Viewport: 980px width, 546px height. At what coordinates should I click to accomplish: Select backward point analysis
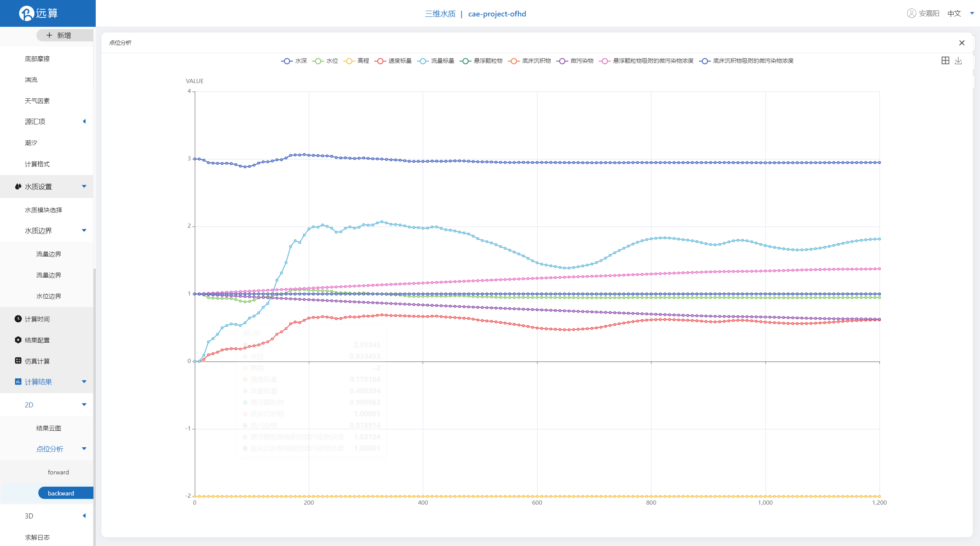coord(65,493)
